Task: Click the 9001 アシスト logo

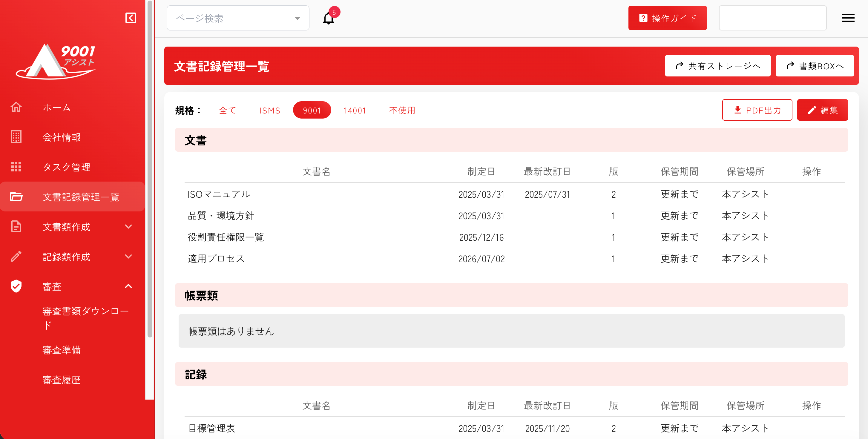Action: coord(56,61)
